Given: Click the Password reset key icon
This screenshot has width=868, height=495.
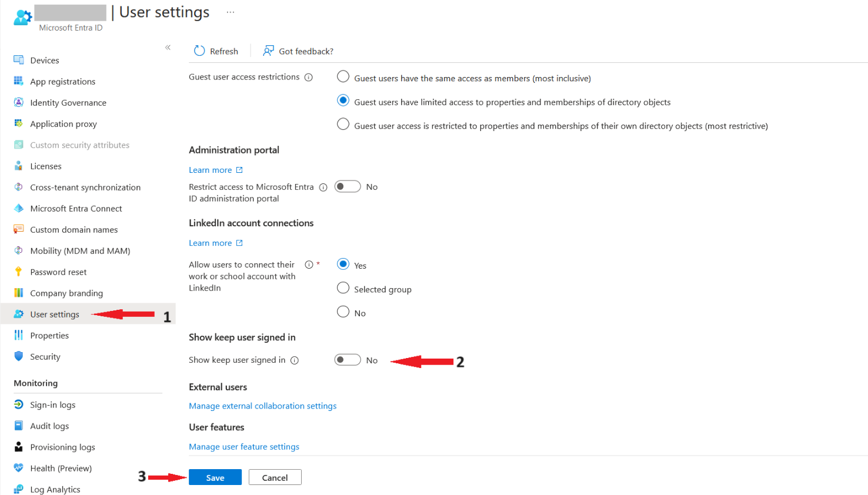Looking at the screenshot, I should (19, 272).
